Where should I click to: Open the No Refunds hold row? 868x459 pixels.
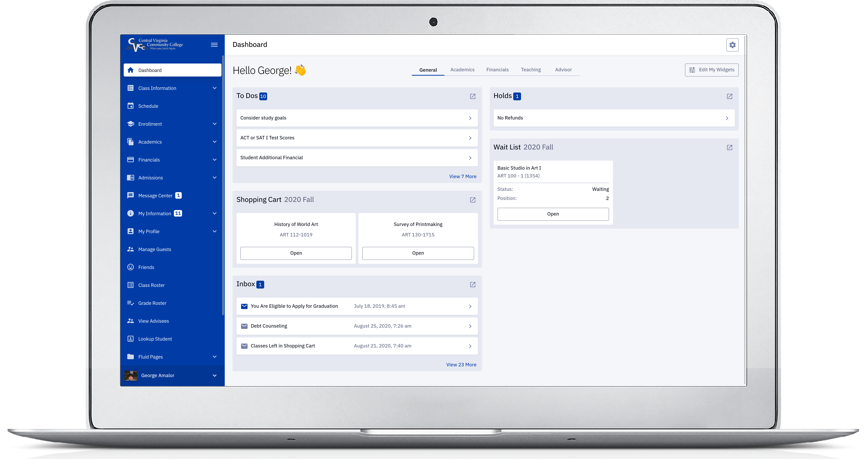[x=614, y=118]
